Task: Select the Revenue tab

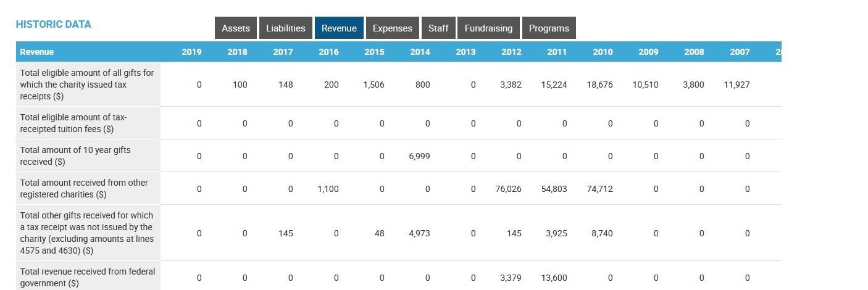Action: point(339,28)
